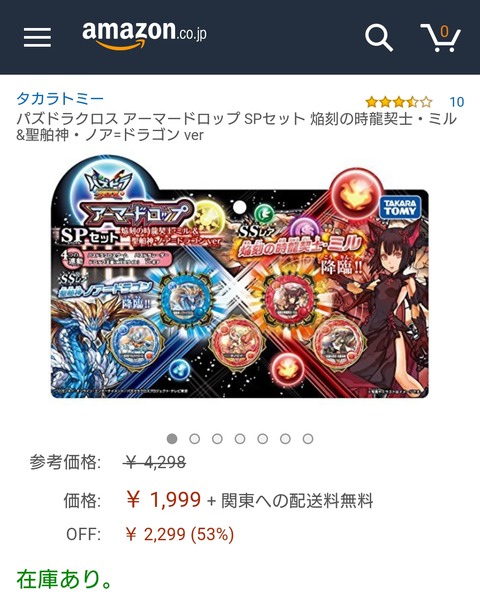Select the seventh image indicator dot

pyautogui.click(x=308, y=439)
